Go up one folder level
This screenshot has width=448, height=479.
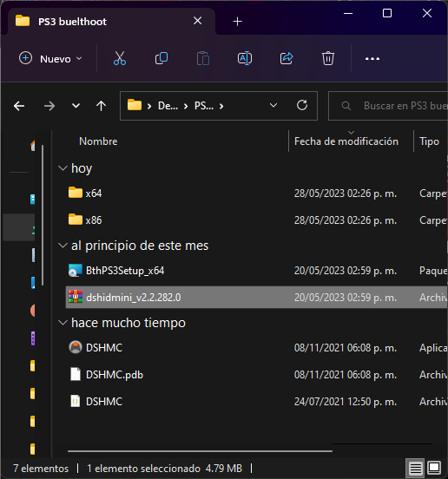(102, 106)
